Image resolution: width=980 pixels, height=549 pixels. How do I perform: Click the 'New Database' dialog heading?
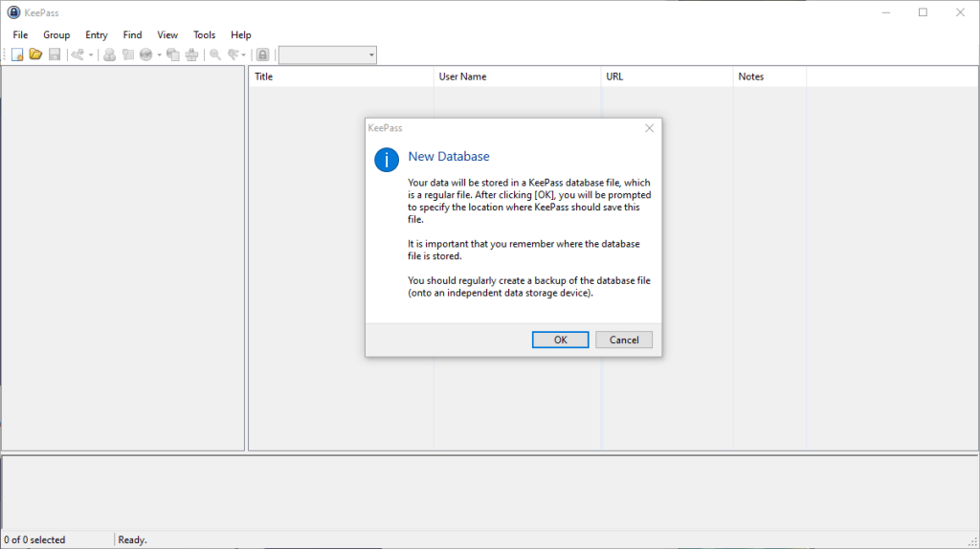pos(449,157)
